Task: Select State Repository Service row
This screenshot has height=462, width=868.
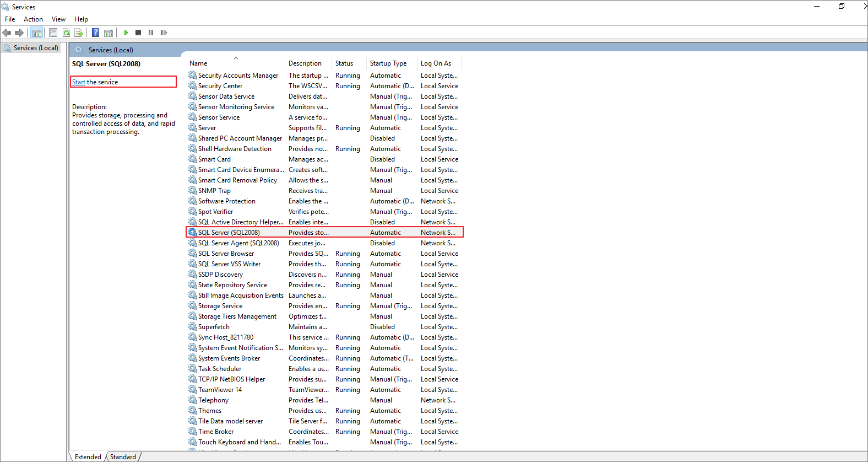Action: pyautogui.click(x=325, y=285)
